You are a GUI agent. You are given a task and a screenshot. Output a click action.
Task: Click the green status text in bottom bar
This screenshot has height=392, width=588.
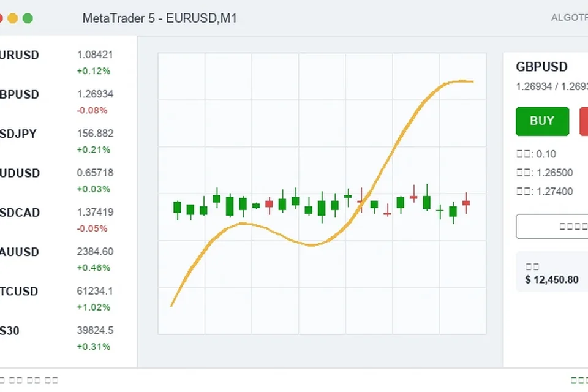click(x=579, y=380)
